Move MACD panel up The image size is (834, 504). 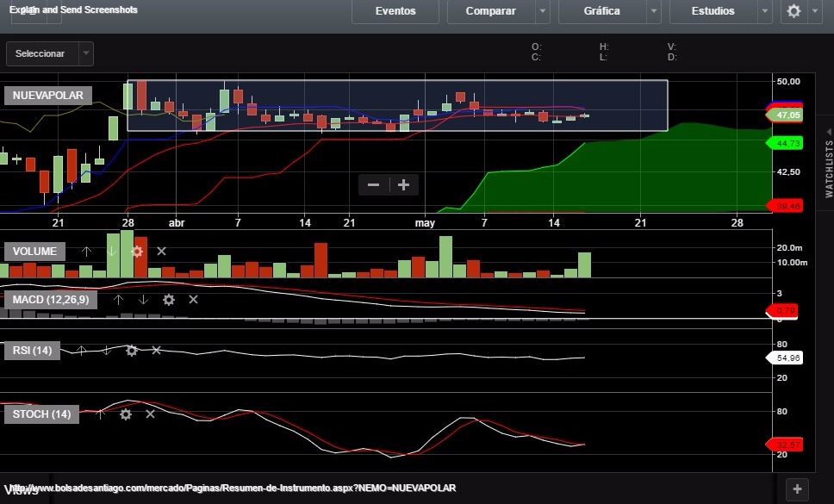(118, 300)
